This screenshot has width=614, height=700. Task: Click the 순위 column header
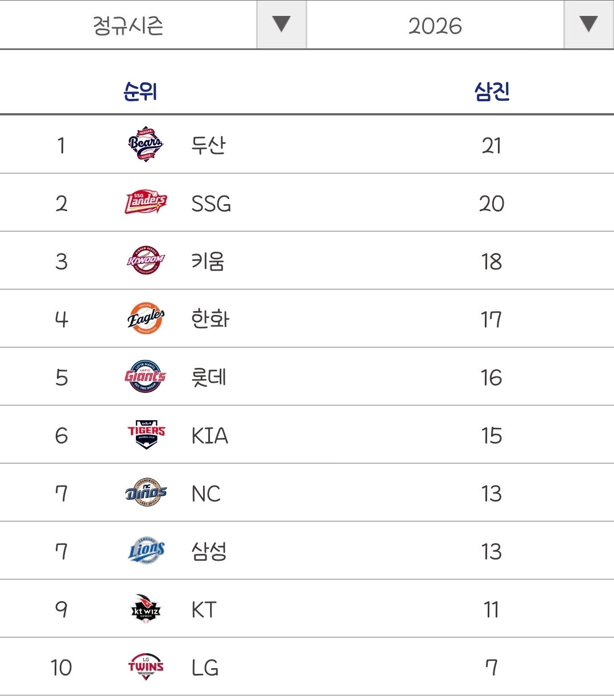pos(140,91)
